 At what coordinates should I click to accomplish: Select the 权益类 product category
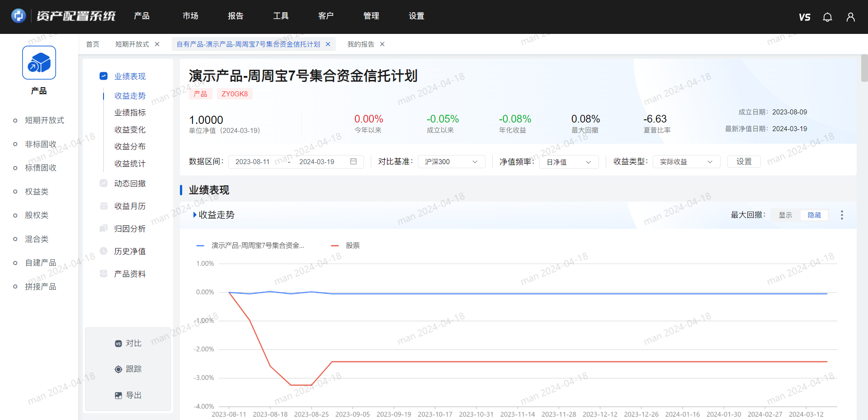click(x=37, y=192)
